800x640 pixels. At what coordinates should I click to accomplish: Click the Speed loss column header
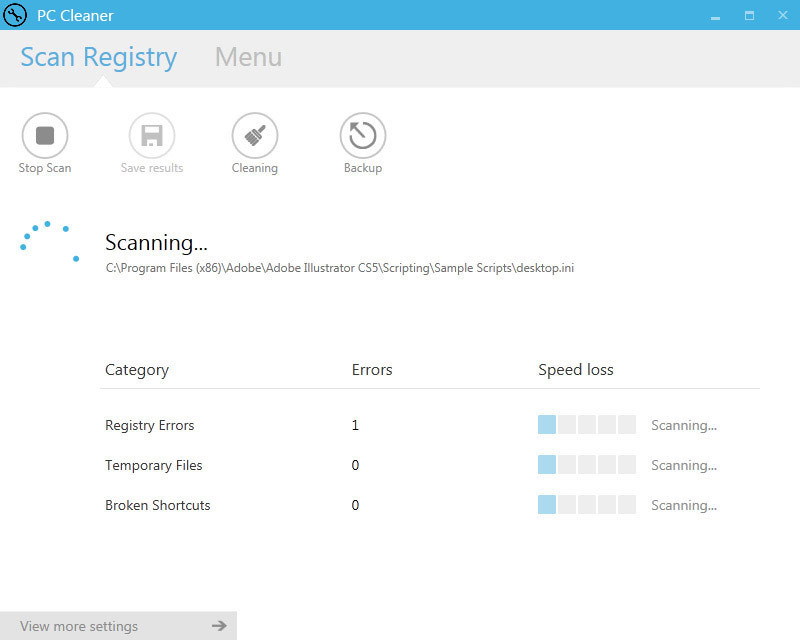pos(576,370)
